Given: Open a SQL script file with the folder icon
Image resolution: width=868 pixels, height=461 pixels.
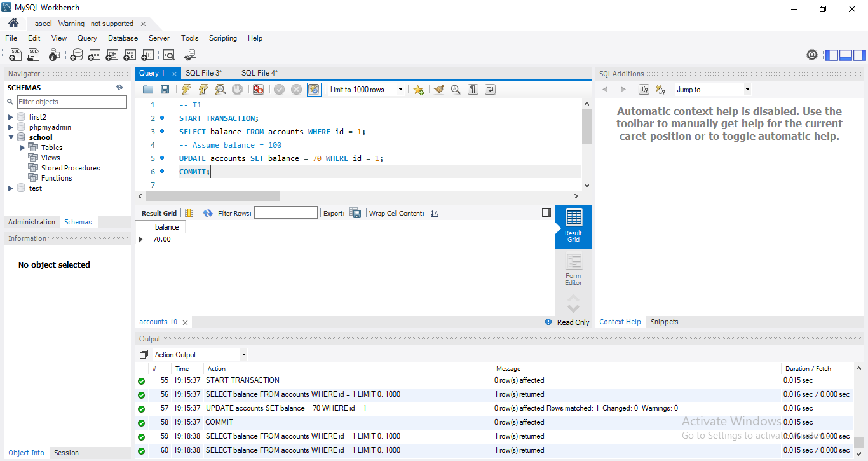Looking at the screenshot, I should click(x=148, y=90).
